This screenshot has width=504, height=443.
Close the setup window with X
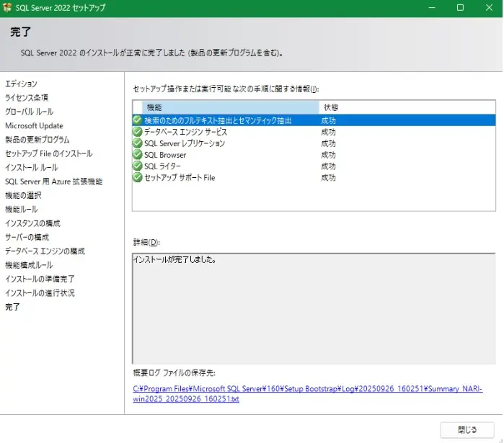(489, 8)
